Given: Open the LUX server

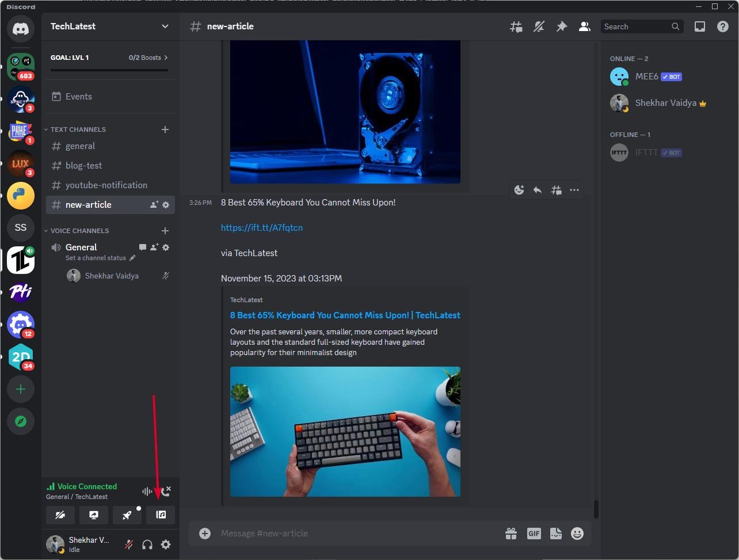Looking at the screenshot, I should (x=21, y=163).
